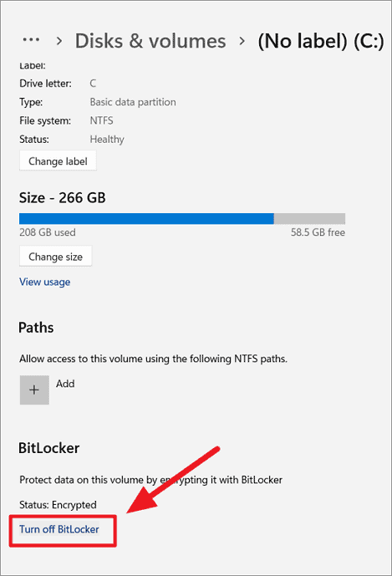This screenshot has height=576, width=392.
Task: Click the Change label button
Action: 58,161
